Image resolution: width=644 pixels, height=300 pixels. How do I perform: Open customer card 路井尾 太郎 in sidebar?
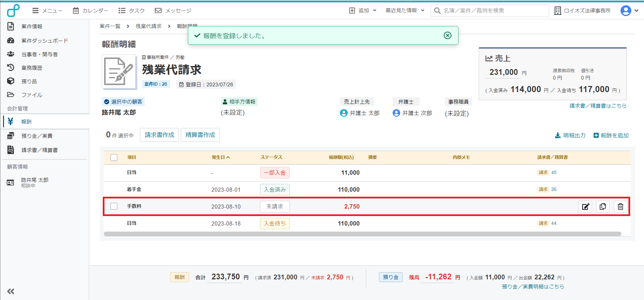(x=34, y=183)
